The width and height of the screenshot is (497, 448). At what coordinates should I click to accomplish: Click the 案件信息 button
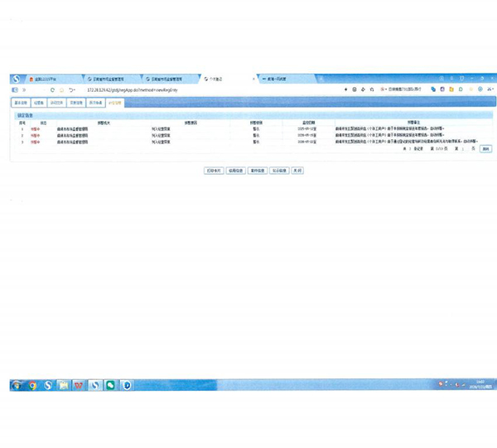coord(258,171)
